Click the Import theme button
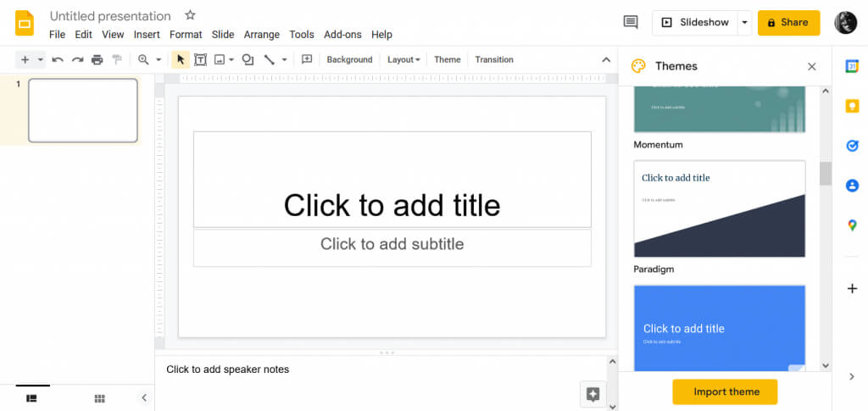 click(x=726, y=392)
